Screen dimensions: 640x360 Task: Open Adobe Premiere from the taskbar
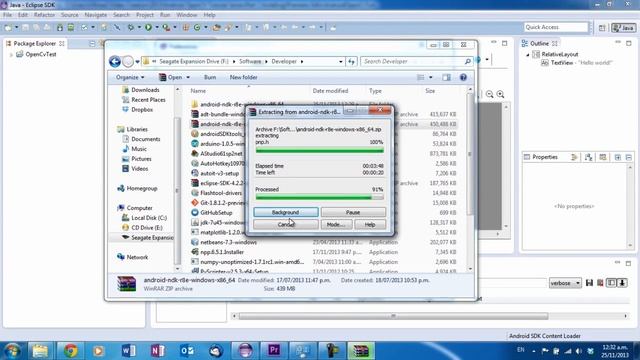(x=274, y=351)
